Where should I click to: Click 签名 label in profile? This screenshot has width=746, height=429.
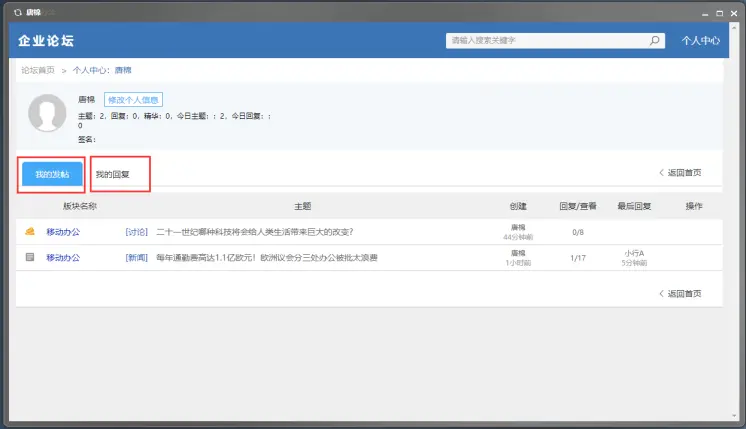(86, 139)
